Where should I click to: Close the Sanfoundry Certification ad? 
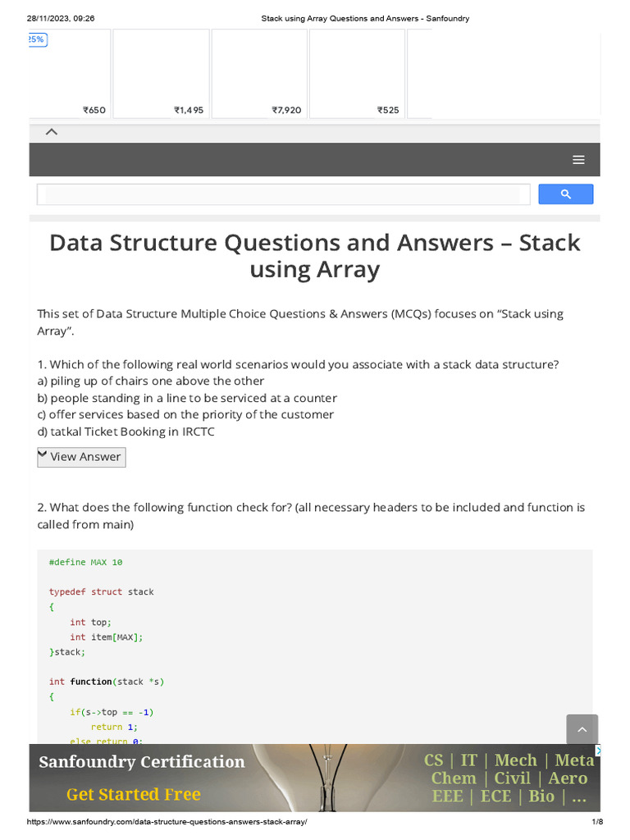click(599, 750)
